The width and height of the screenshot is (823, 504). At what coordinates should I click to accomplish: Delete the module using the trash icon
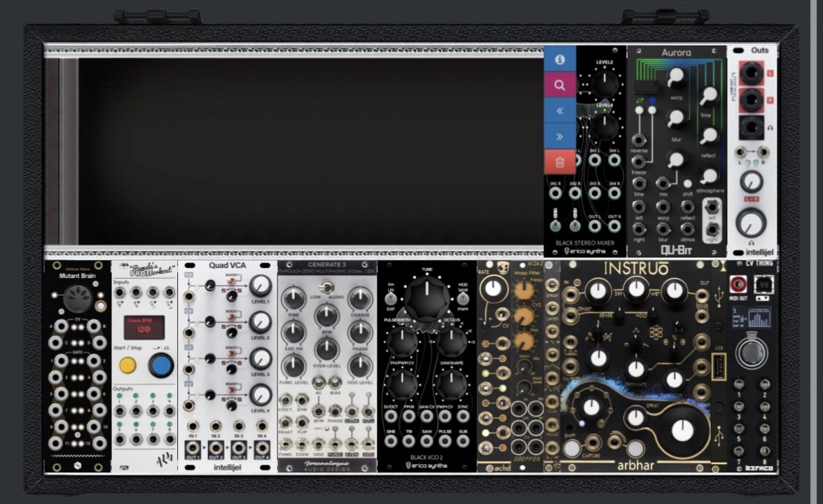click(x=560, y=162)
